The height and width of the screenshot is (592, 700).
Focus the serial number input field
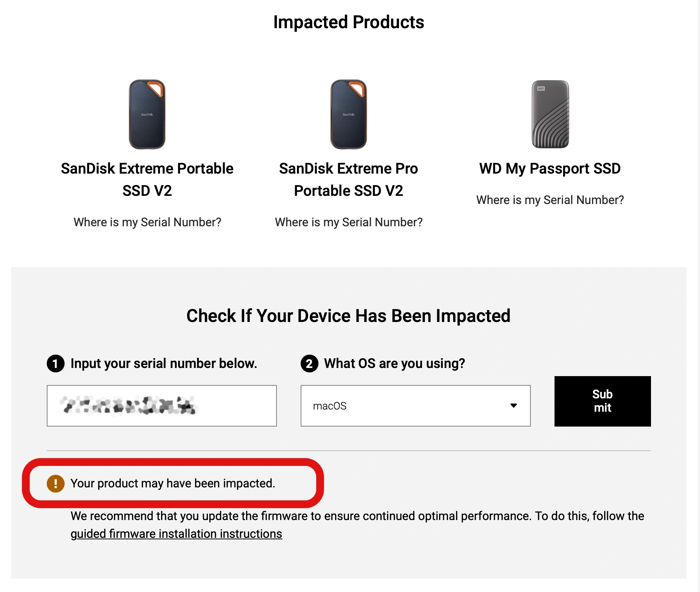pos(162,406)
